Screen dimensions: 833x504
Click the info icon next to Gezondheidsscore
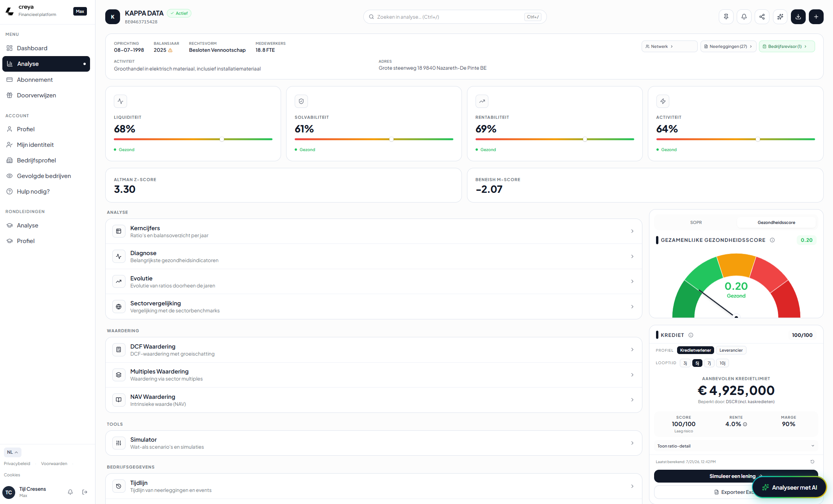pos(772,240)
